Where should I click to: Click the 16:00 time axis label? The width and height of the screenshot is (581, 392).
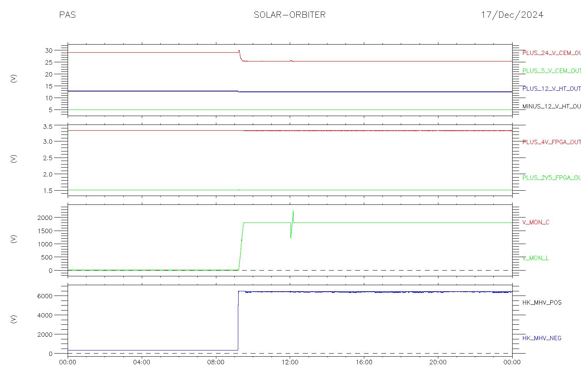364,362
